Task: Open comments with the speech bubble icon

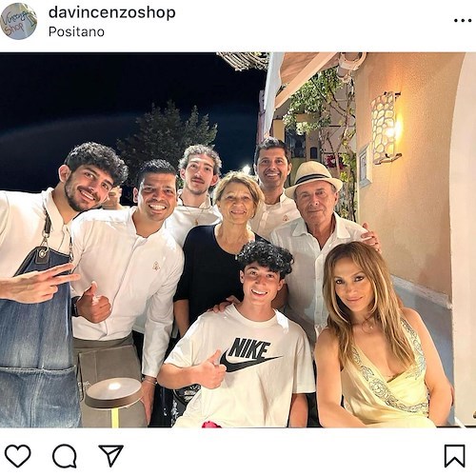Action: pos(65,456)
